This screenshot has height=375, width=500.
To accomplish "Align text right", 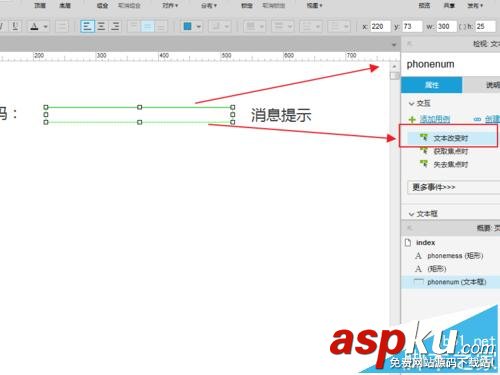I will 115,26.
